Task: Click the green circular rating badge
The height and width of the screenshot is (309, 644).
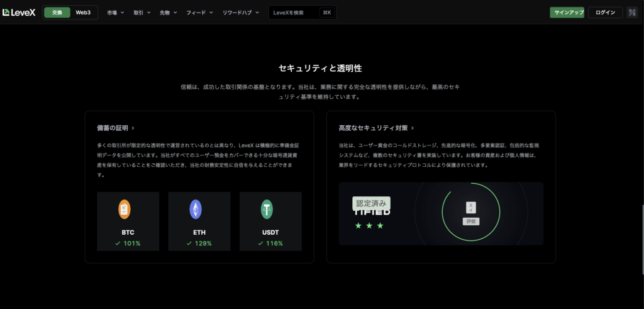Action: pyautogui.click(x=470, y=212)
